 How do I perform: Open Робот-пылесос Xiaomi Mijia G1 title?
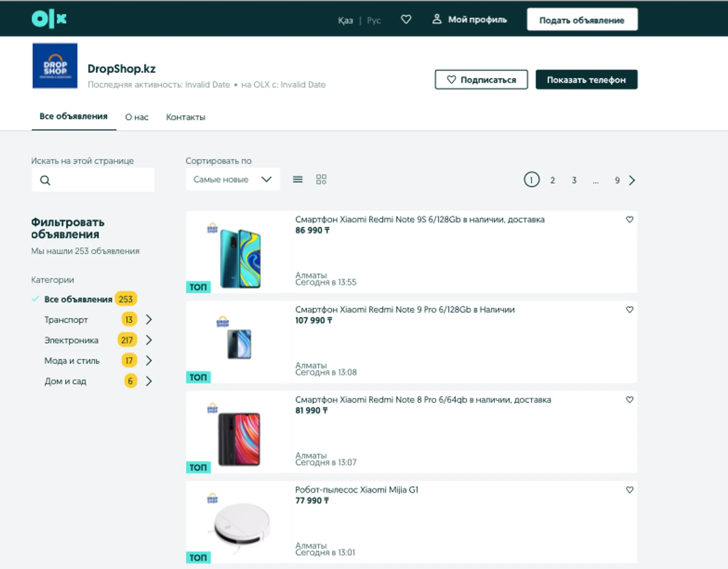(x=357, y=489)
